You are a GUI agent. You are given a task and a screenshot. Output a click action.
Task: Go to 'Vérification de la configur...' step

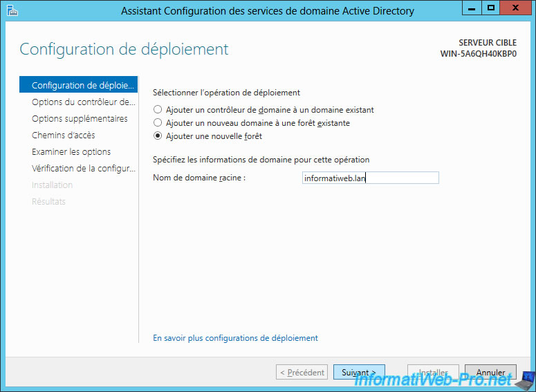pyautogui.click(x=84, y=169)
